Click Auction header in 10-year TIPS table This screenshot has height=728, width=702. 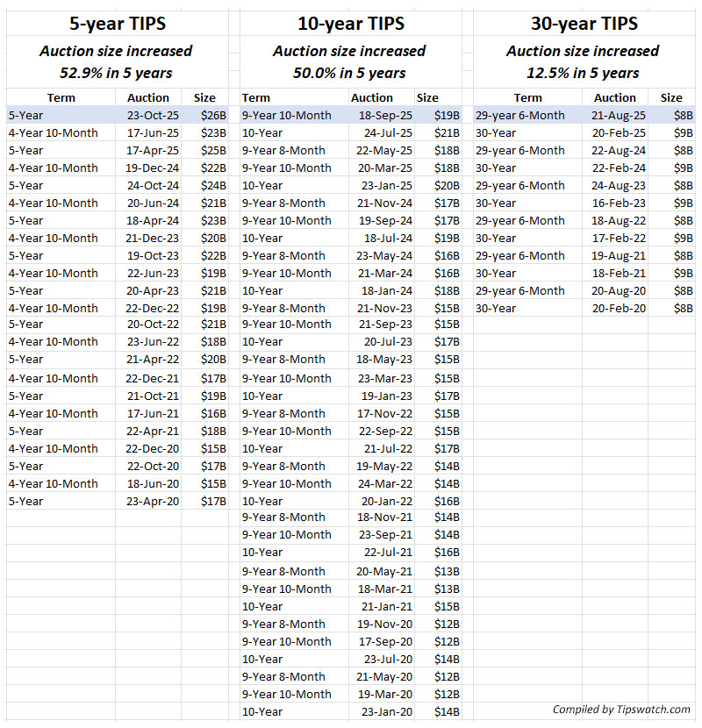[x=372, y=97]
